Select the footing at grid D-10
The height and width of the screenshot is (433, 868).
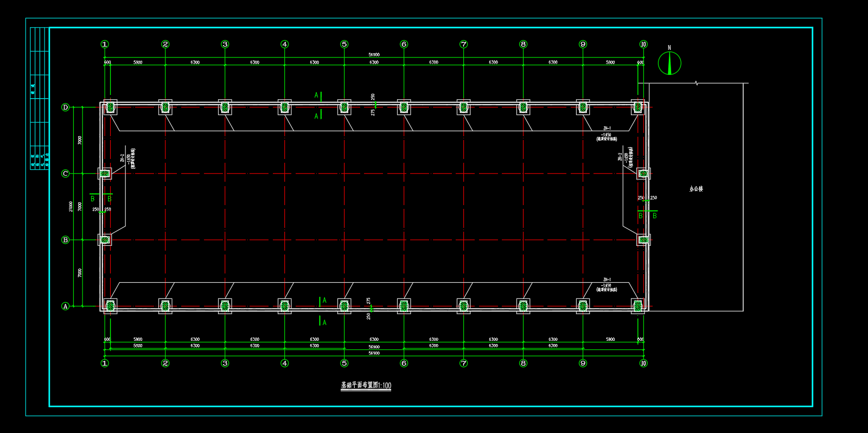coord(638,107)
